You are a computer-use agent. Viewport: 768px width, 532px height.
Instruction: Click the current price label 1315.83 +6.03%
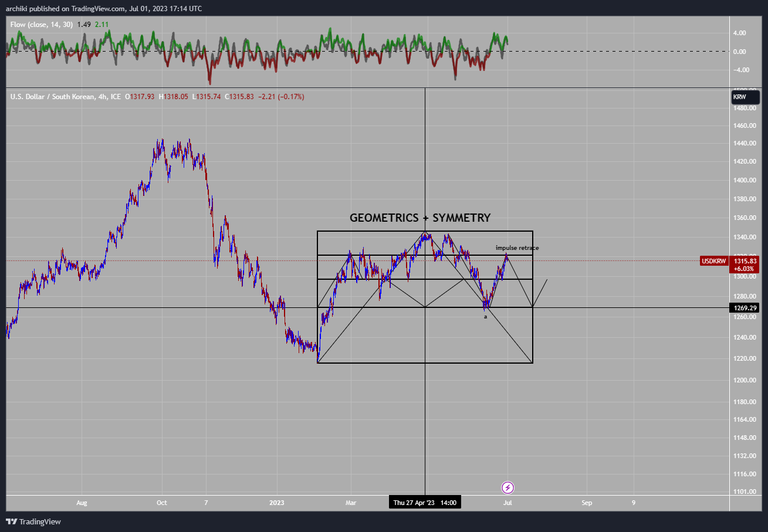point(745,265)
